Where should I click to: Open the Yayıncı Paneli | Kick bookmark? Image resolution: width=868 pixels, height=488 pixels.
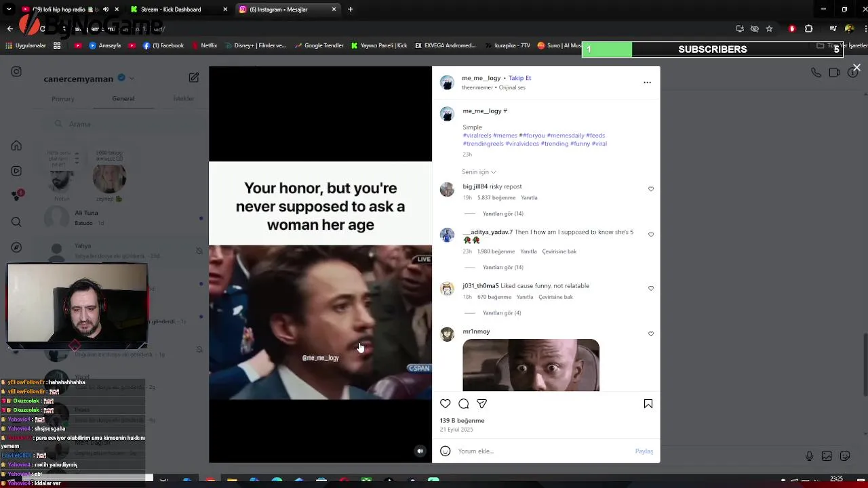379,45
